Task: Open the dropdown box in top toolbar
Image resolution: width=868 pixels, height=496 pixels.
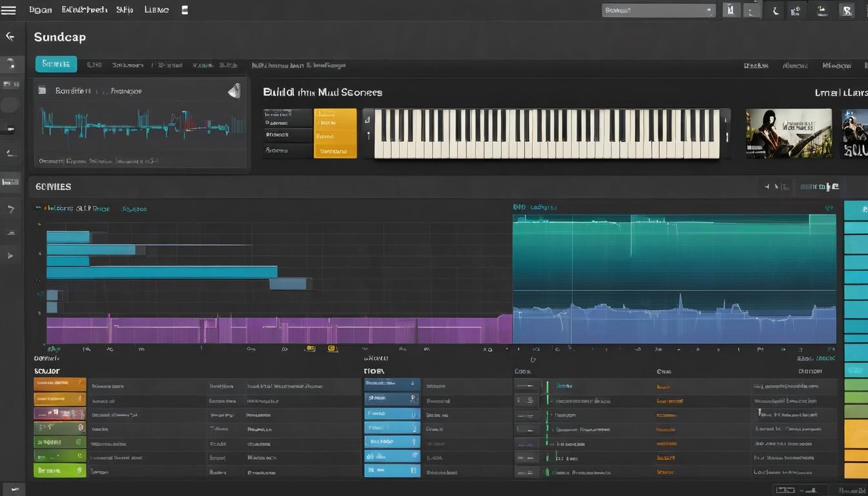Action: coord(658,10)
